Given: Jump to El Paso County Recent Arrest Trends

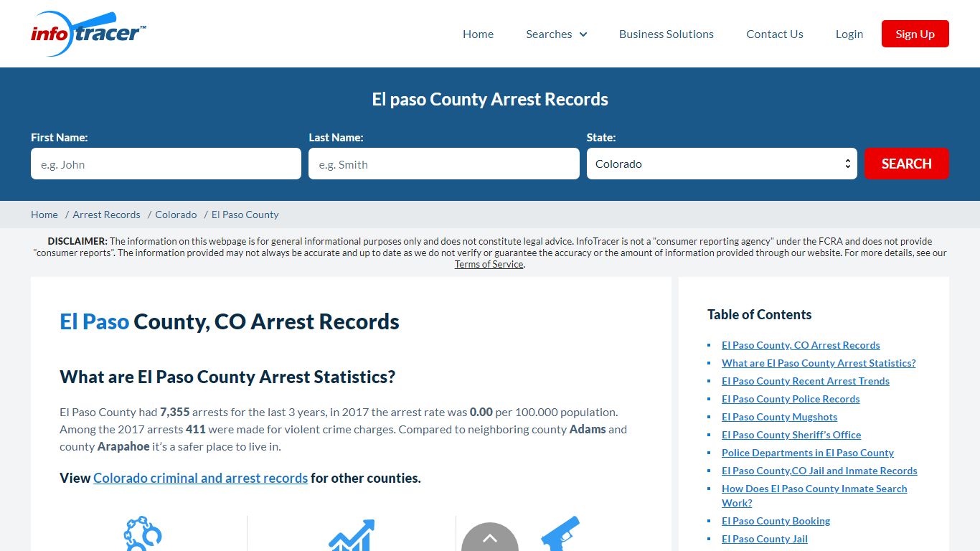Looking at the screenshot, I should (x=806, y=381).
